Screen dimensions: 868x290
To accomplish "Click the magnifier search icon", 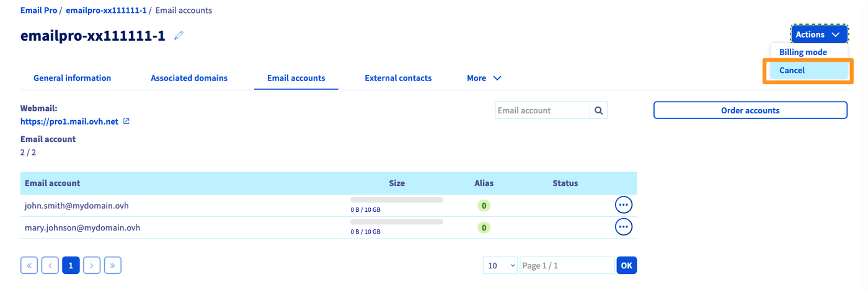I will pos(599,110).
